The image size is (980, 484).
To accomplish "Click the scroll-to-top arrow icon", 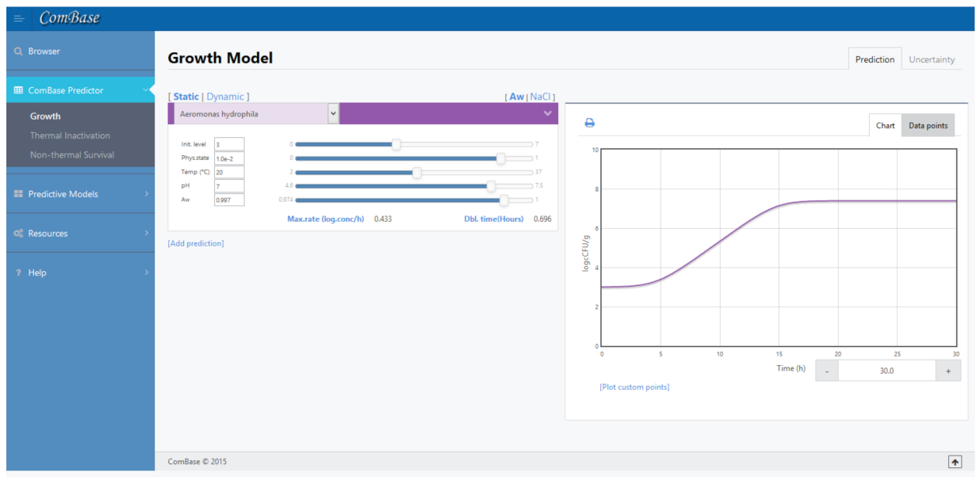I will (955, 462).
